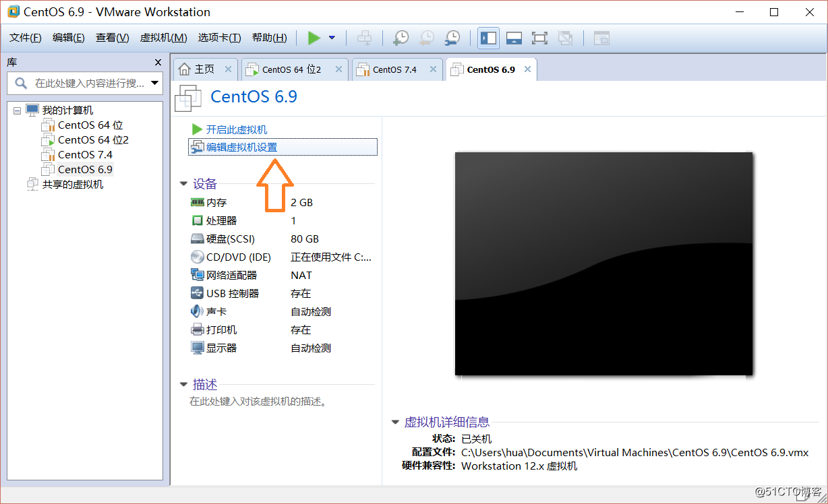Toggle the library sidebar view icon
This screenshot has height=504, width=828.
tap(488, 38)
